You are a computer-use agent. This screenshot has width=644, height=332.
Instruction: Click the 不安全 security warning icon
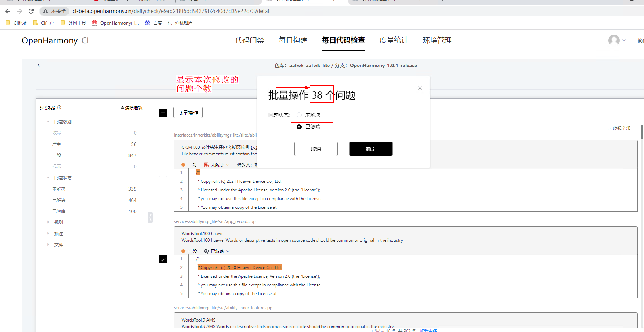45,11
